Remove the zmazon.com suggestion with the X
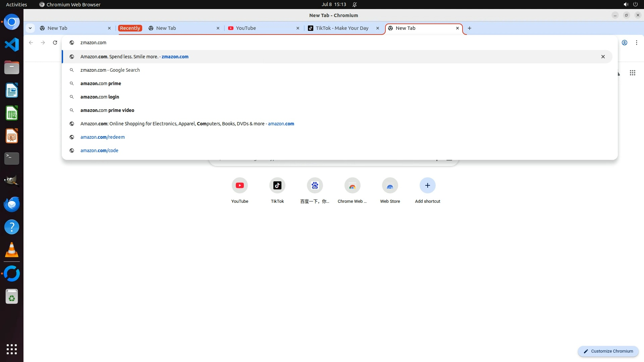 [x=603, y=57]
